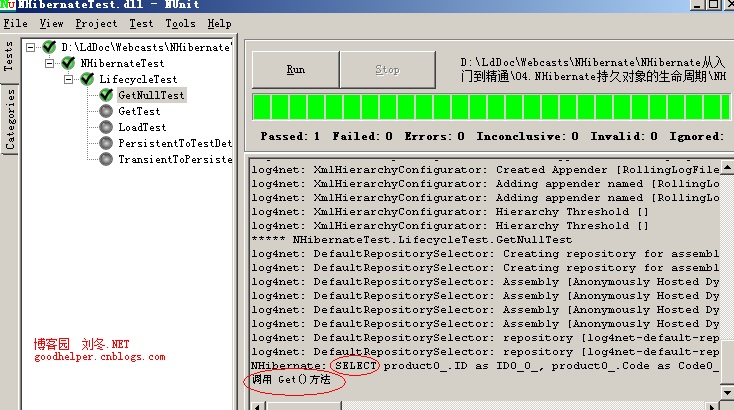Viewport: 734px width, 410px height.
Task: Select the LifecycleTest fixture node
Action: click(x=138, y=79)
